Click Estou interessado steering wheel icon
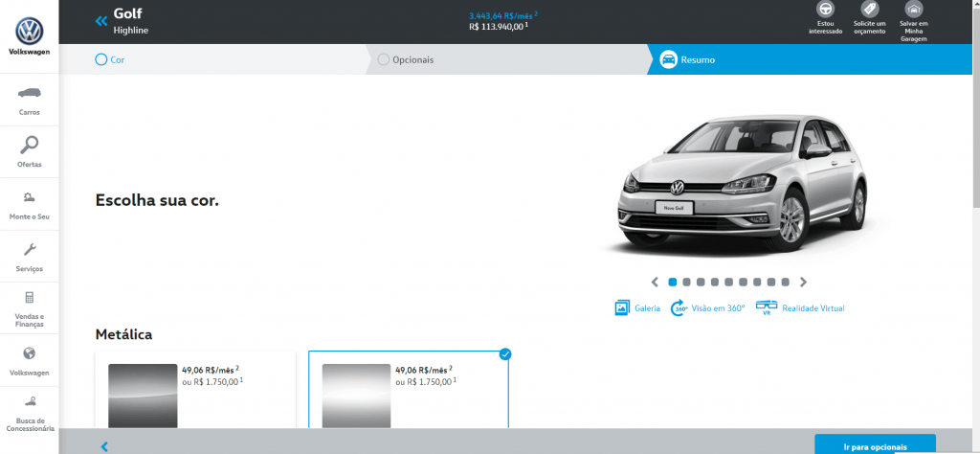The width and height of the screenshot is (980, 454). click(826, 10)
